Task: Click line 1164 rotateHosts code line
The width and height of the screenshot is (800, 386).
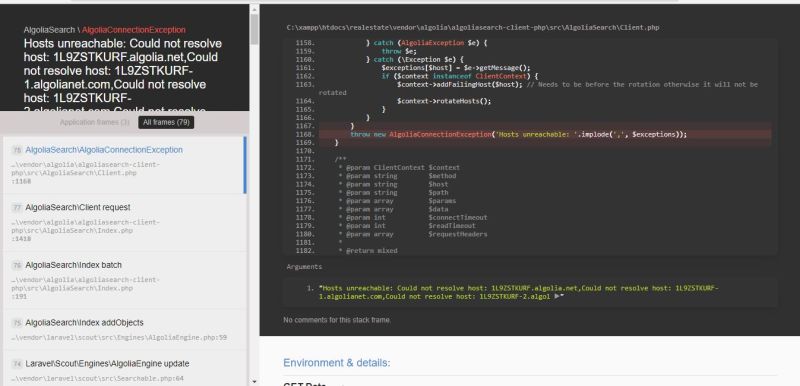Action: [x=444, y=101]
